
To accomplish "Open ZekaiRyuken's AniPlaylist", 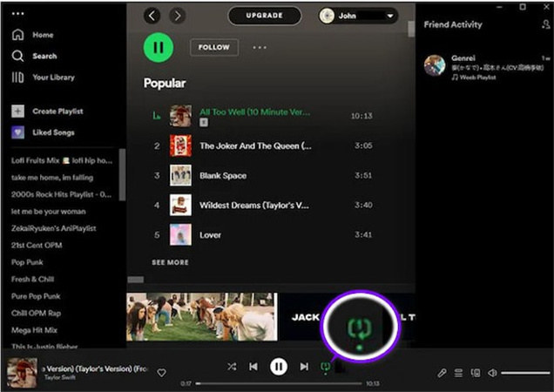I will (54, 228).
